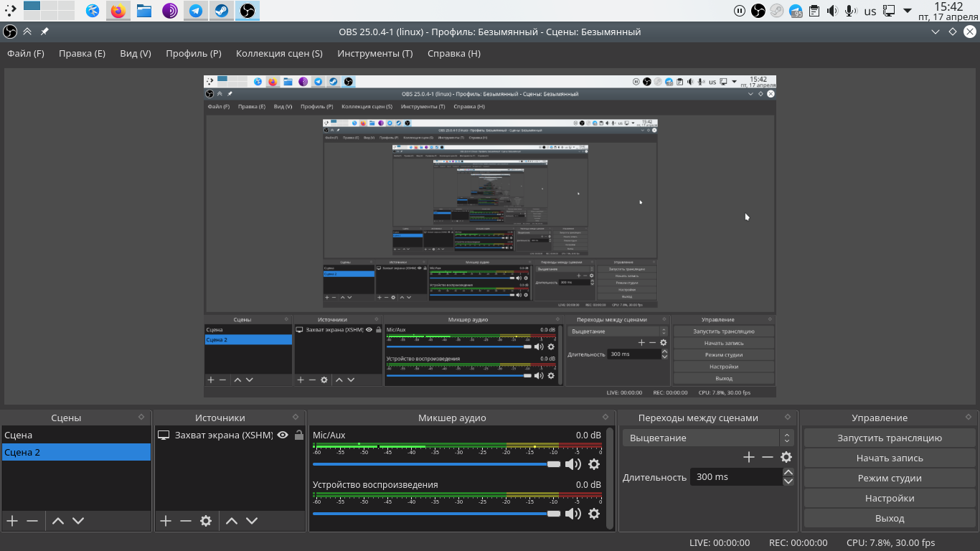This screenshot has height=551, width=980.
Task: Open the Файл (F) menu
Action: (26, 53)
